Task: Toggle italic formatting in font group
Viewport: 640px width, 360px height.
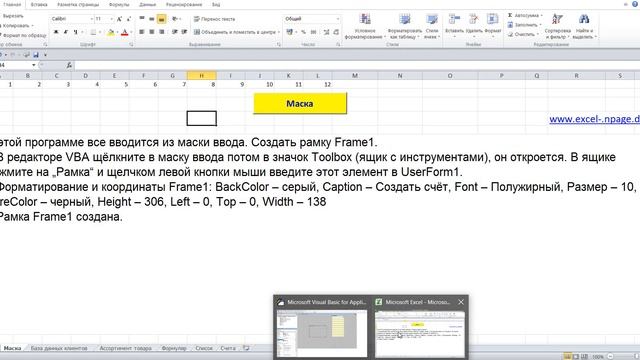Action: point(66,32)
